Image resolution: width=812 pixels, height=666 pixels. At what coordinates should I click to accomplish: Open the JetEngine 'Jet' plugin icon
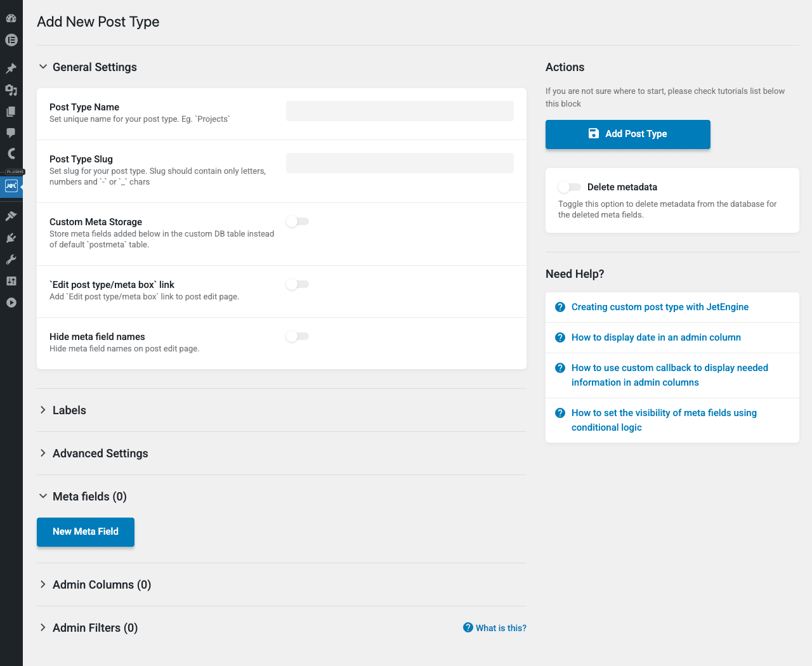(11, 186)
